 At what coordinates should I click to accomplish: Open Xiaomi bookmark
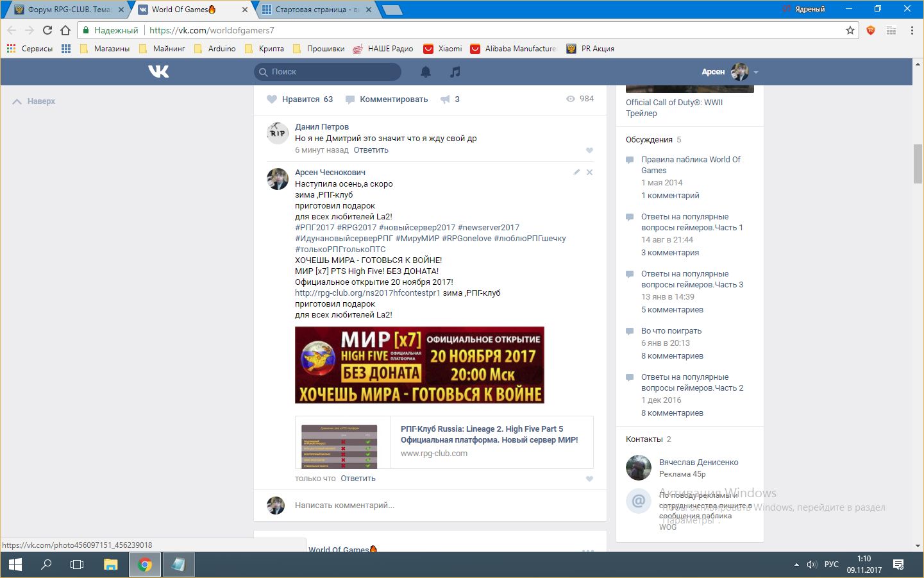tap(443, 49)
